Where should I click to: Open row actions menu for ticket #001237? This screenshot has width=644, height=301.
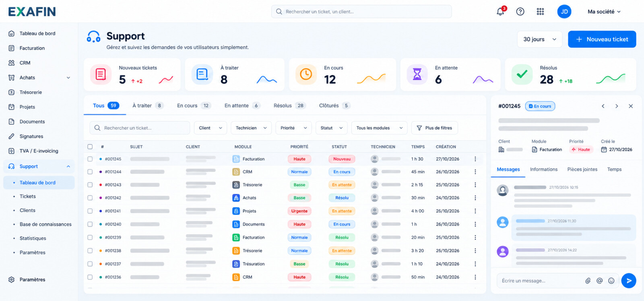click(475, 264)
